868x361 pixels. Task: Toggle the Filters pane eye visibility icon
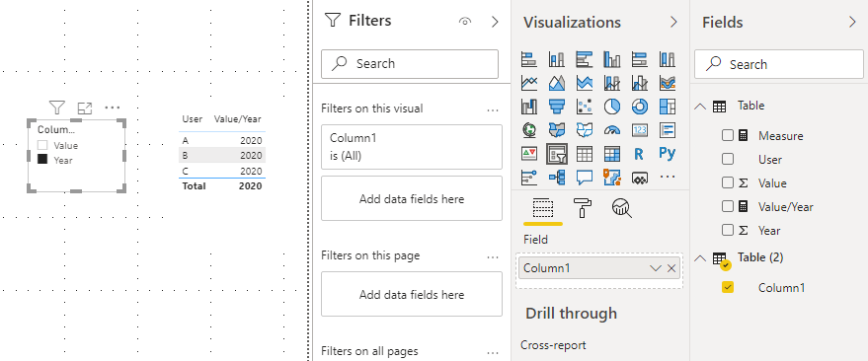[x=465, y=22]
